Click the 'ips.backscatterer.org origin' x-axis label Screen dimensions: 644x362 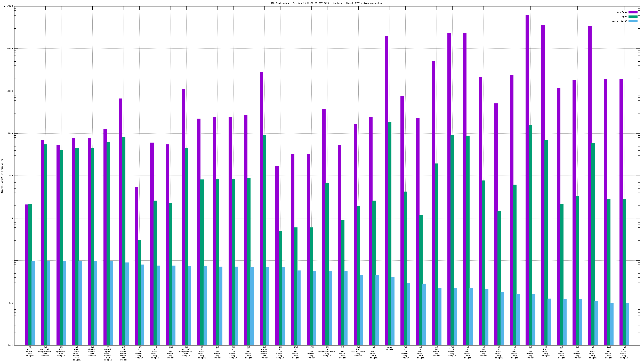tap(327, 351)
